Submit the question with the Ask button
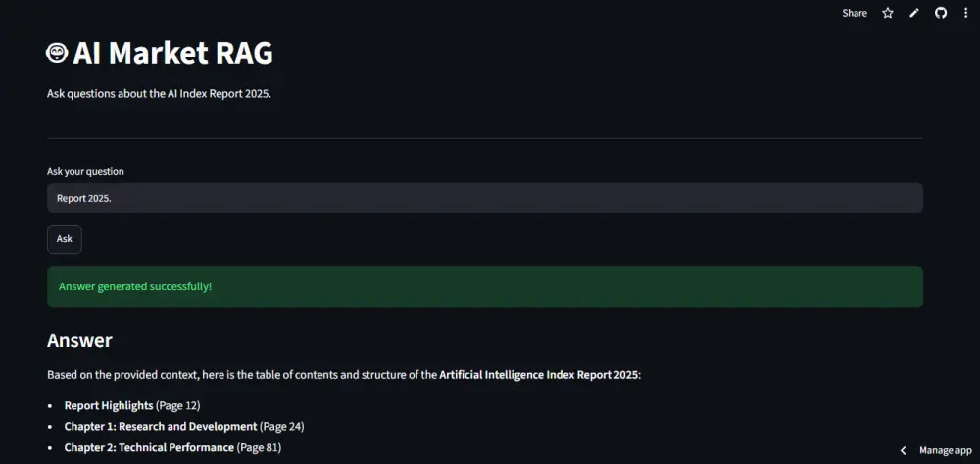 [65, 239]
